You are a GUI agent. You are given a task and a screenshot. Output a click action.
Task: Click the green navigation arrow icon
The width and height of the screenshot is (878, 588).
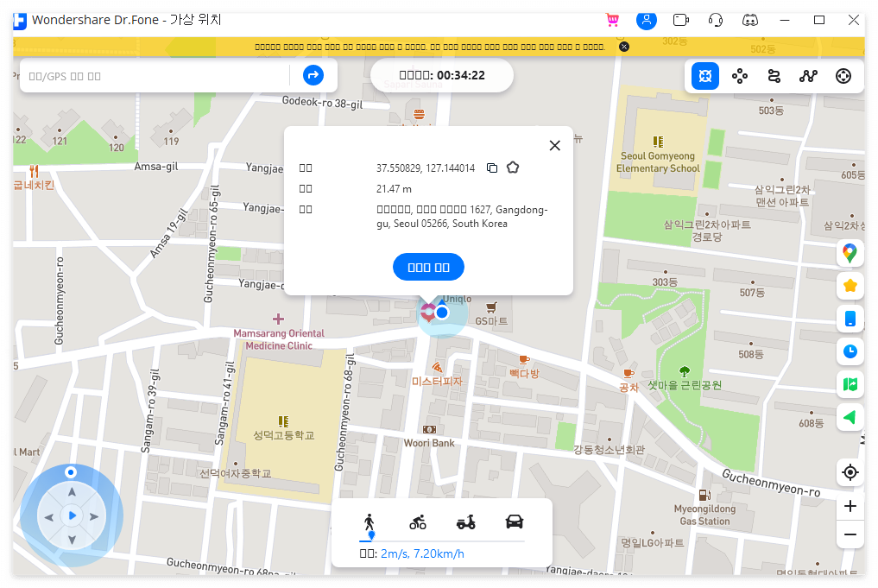850,417
